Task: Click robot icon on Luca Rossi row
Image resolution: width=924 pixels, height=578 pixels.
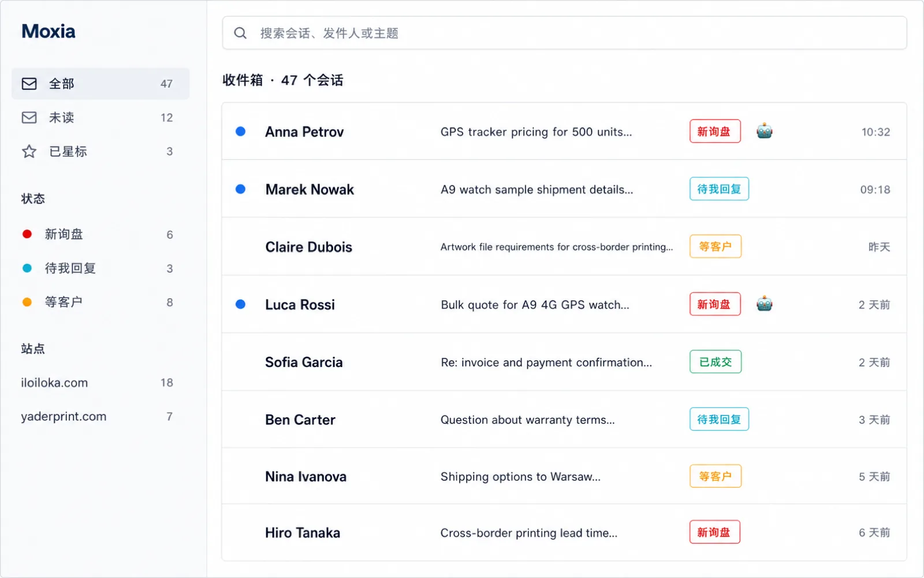Action: [764, 304]
